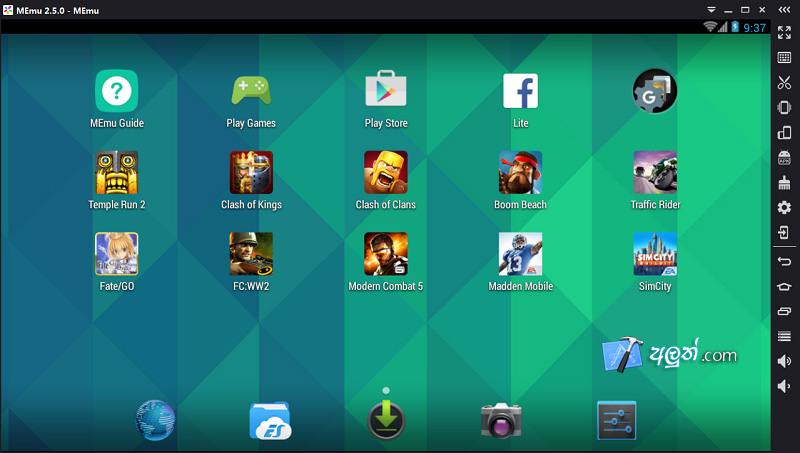
Task: Launch FC:WW2 game
Action: click(x=251, y=254)
